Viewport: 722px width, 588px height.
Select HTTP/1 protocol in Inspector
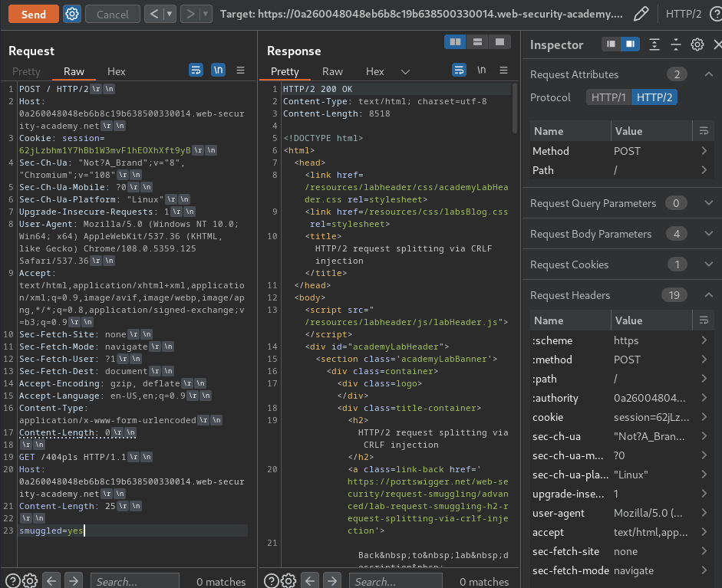point(608,97)
